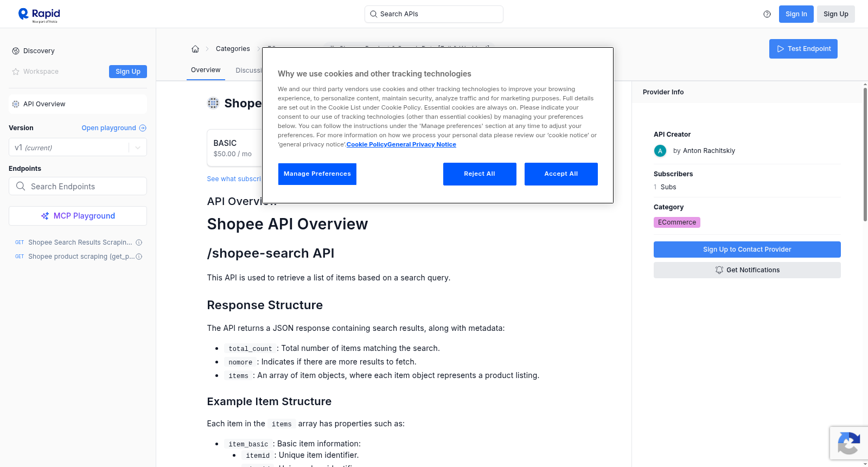
Task: Click the Anton Rachitskiy creator name
Action: [x=709, y=151]
